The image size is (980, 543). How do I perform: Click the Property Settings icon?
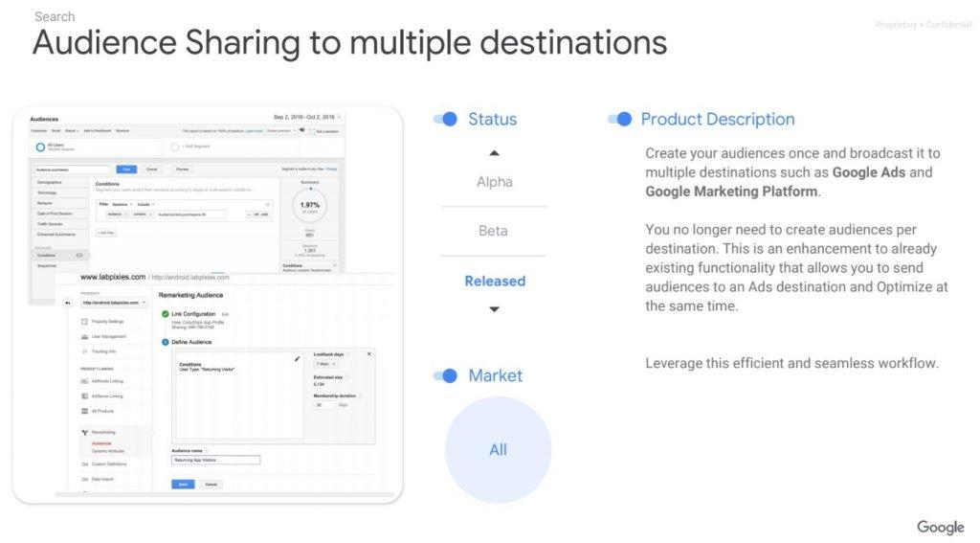point(84,322)
